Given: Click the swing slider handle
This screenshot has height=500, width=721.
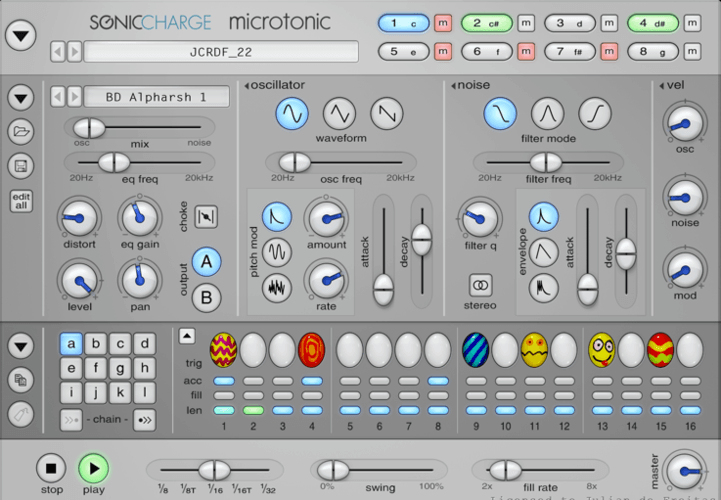Looking at the screenshot, I should coord(334,470).
